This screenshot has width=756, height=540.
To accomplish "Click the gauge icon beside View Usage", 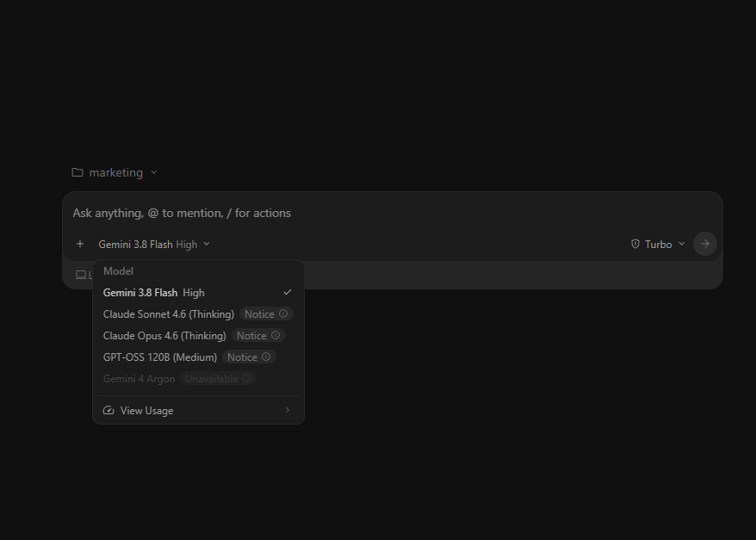I will [108, 410].
